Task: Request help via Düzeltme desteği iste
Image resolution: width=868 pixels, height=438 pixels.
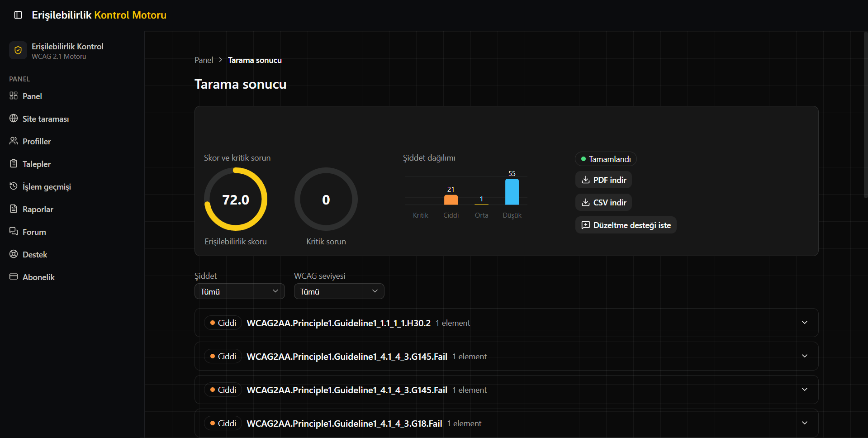Action: tap(626, 225)
